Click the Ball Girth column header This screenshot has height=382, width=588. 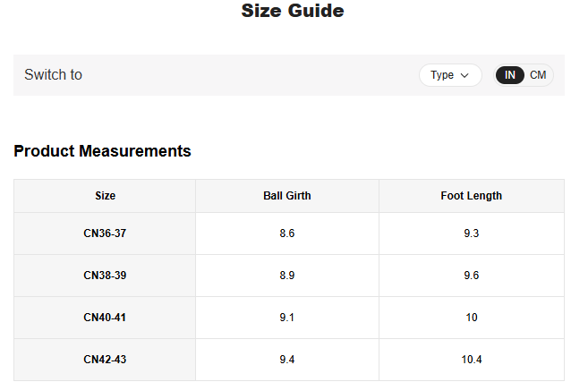(286, 196)
